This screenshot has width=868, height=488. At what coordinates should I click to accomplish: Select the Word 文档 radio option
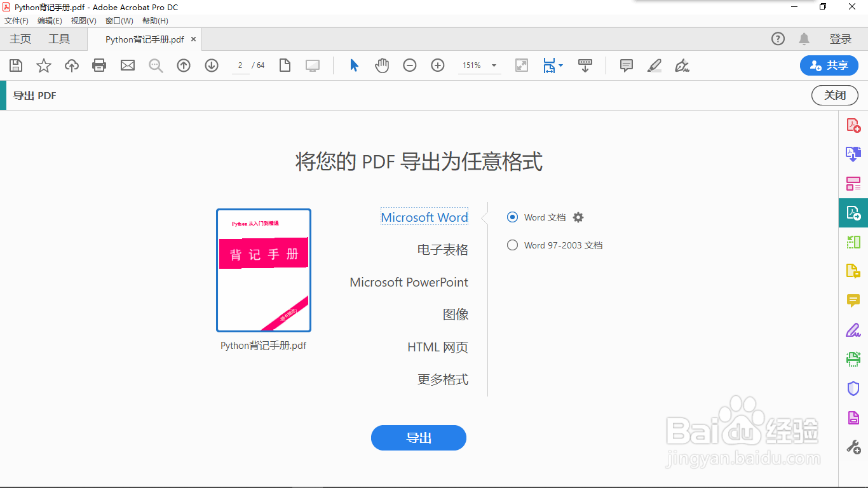point(512,217)
